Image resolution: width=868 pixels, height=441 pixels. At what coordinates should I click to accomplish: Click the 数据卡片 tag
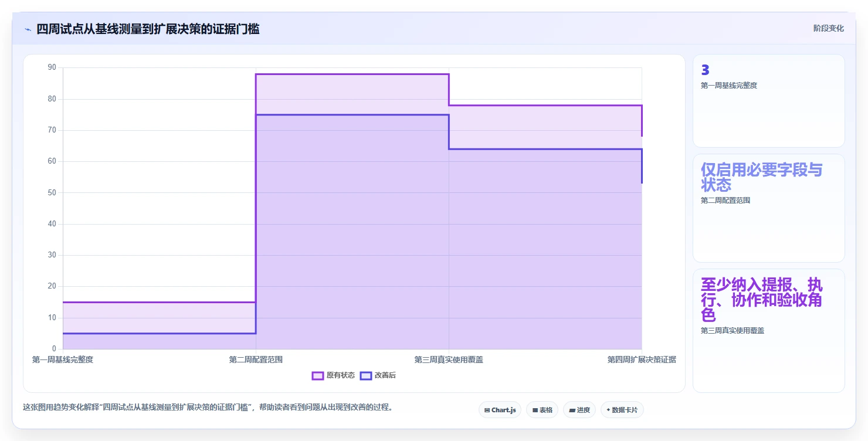click(622, 410)
